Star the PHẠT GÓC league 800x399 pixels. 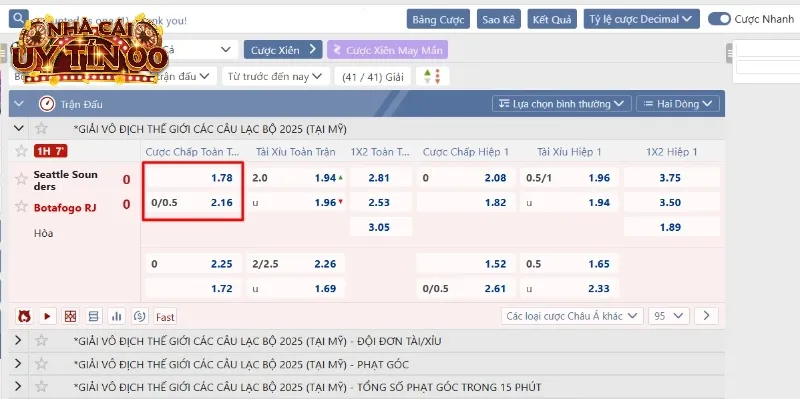pos(41,364)
